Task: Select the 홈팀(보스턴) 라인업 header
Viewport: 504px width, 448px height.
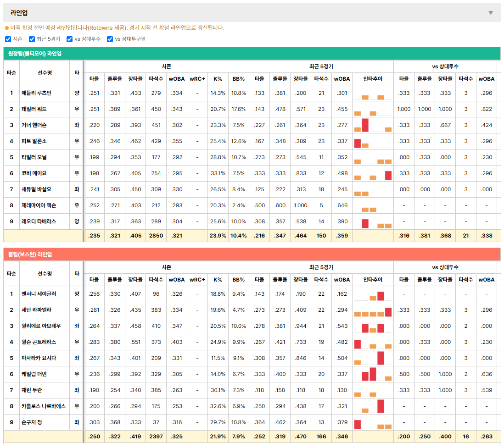Action: pyautogui.click(x=30, y=254)
